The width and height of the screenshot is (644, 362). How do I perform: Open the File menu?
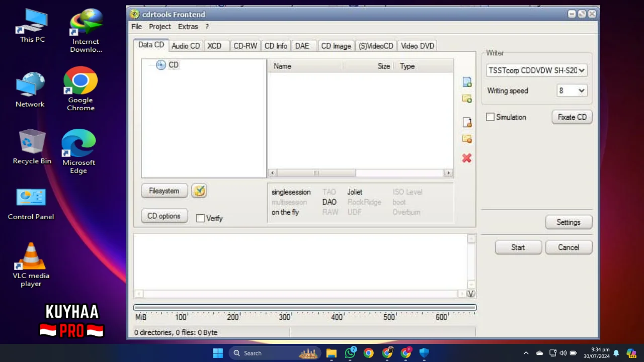click(x=136, y=27)
